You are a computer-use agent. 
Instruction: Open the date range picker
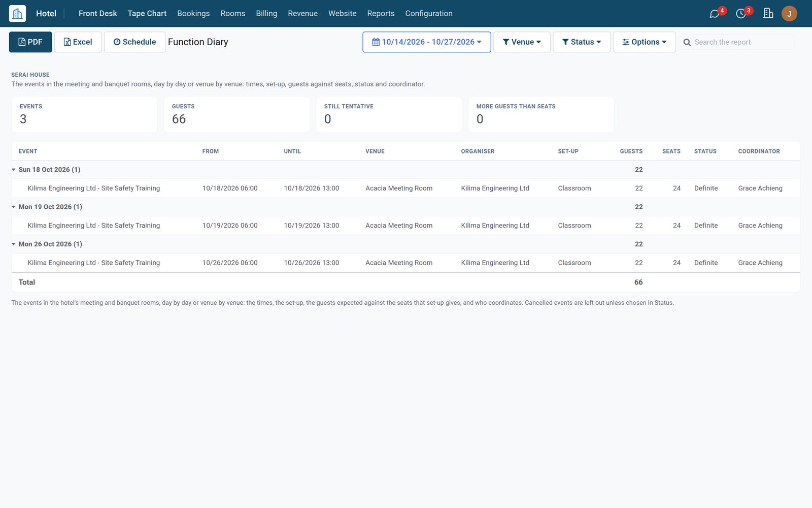coord(427,42)
